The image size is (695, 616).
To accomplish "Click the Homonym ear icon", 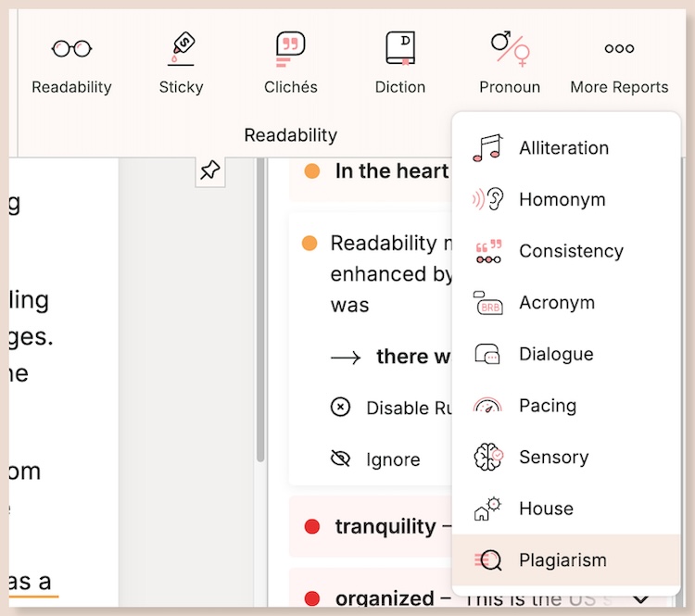I will pos(487,199).
